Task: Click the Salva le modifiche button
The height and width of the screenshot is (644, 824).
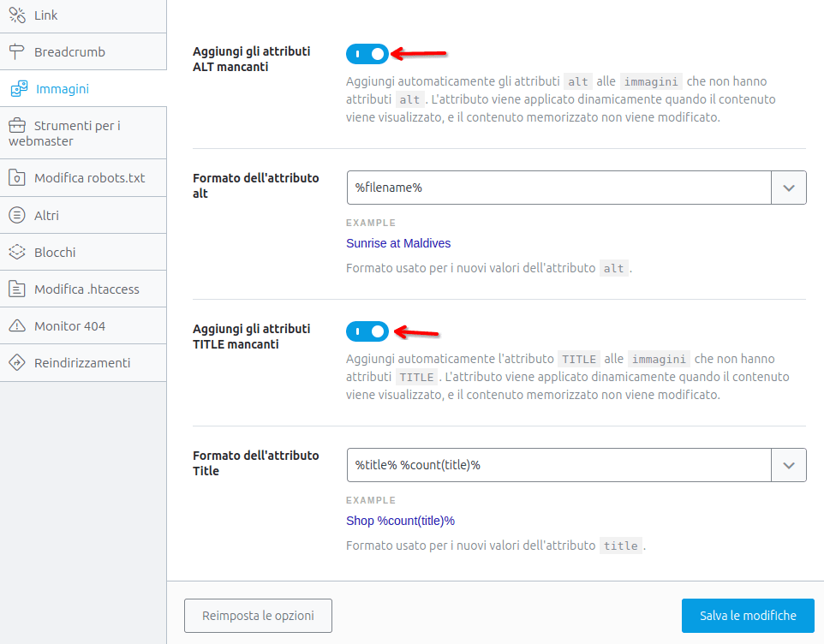Action: point(748,616)
